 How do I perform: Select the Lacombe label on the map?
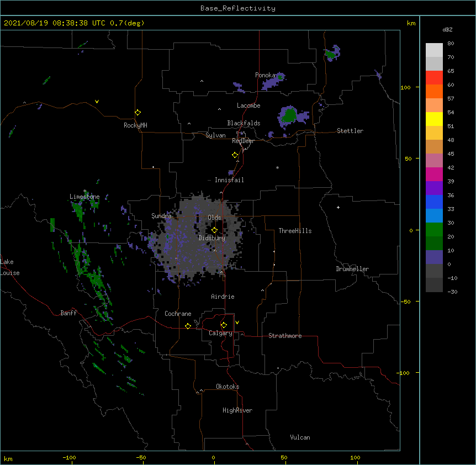pos(248,105)
